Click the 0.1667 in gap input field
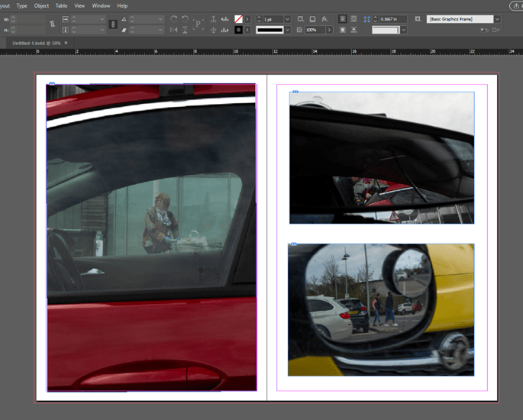This screenshot has width=523, height=420. pos(392,18)
